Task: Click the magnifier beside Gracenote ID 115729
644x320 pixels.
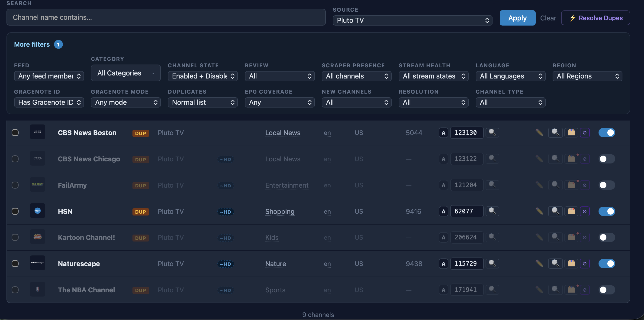Action: pos(492,264)
